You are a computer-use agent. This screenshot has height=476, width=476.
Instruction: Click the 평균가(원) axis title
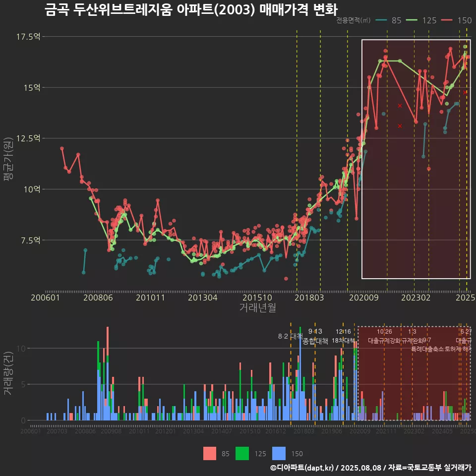point(8,159)
